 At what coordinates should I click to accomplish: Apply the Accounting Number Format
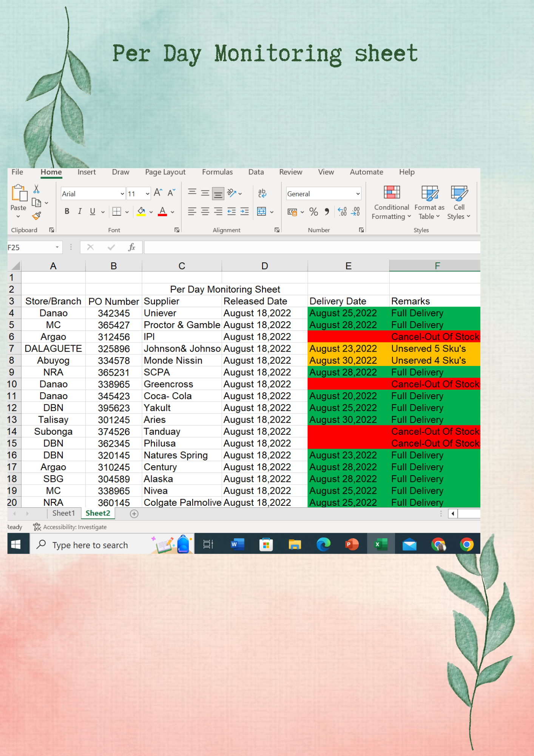pos(292,212)
